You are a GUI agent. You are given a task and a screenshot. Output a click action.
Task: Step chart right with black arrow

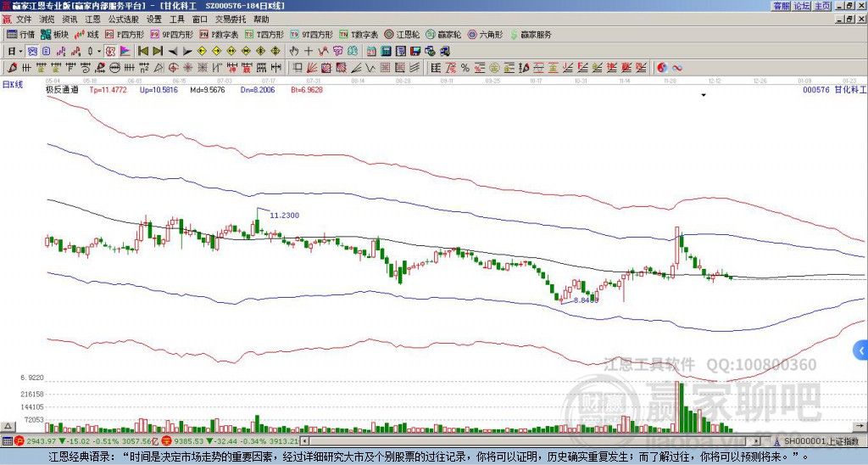tap(187, 52)
